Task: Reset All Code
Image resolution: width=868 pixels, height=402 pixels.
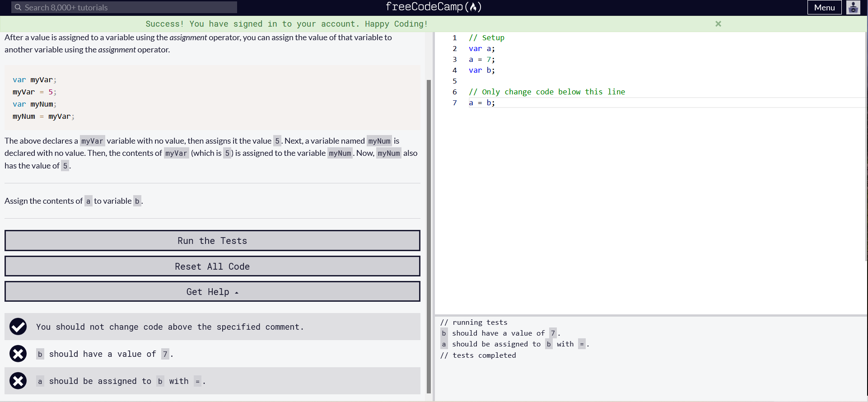Action: point(212,266)
